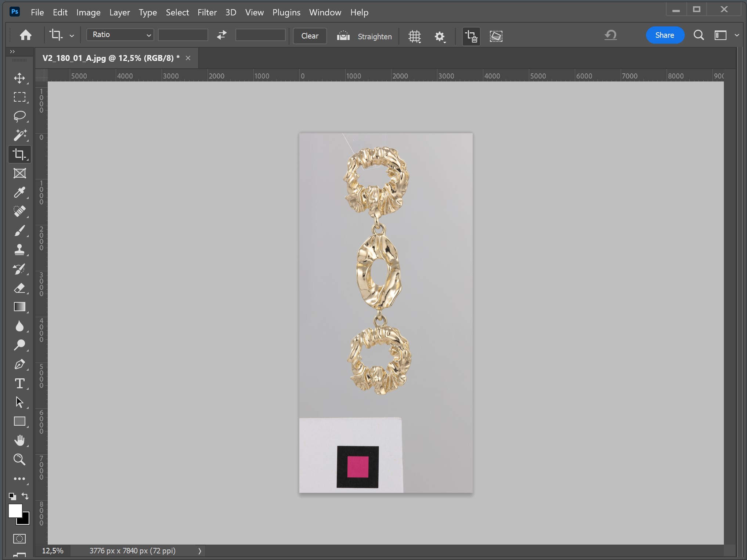Click the zoom percentage field
The width and height of the screenshot is (747, 560).
point(52,551)
